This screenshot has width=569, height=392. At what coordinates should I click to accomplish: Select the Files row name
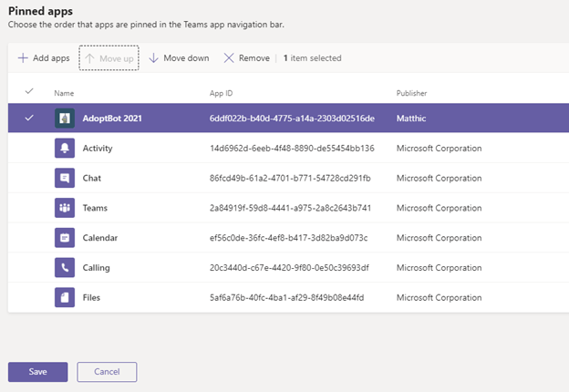tap(91, 297)
